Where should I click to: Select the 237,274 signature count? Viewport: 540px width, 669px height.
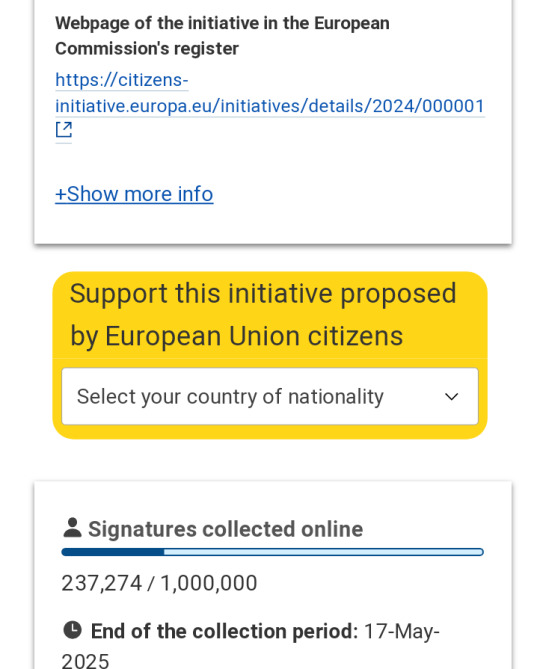click(x=102, y=583)
